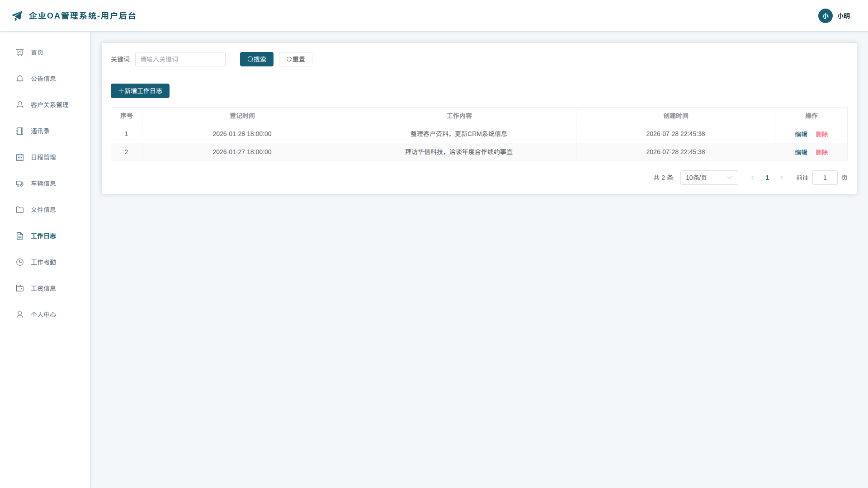Open the 通讯录 address book icon
The width and height of the screenshot is (868, 488).
20,131
